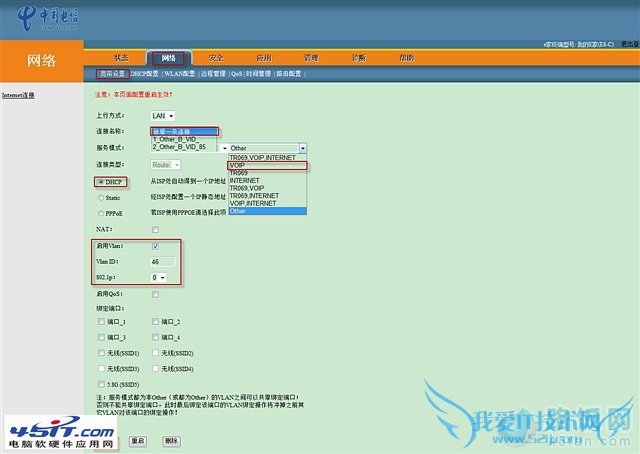Screen dimensions: 640x454
Task: Open the 远程管理 remote management submenu
Action: pos(213,74)
